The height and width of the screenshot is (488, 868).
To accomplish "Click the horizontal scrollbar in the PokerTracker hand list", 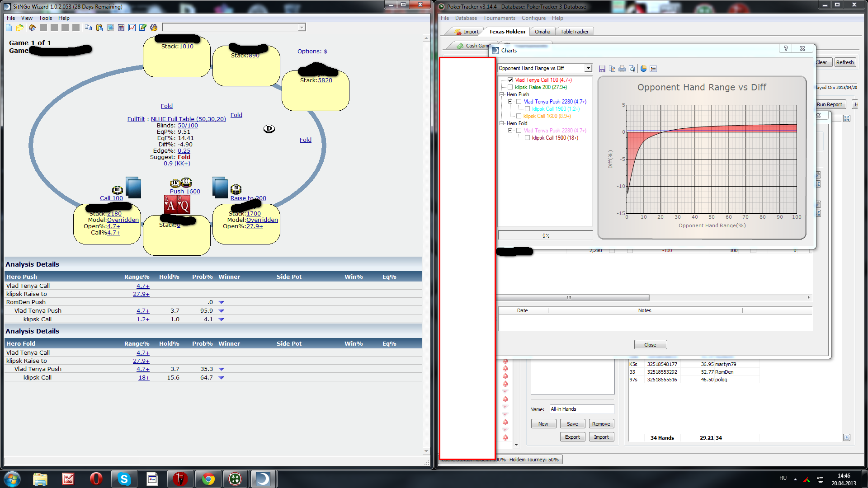I will pyautogui.click(x=572, y=298).
